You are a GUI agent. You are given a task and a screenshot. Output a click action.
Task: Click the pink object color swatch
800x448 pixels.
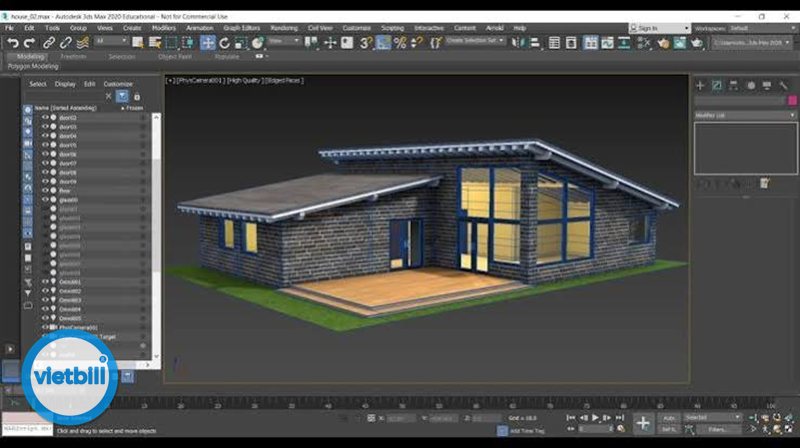coord(792,101)
